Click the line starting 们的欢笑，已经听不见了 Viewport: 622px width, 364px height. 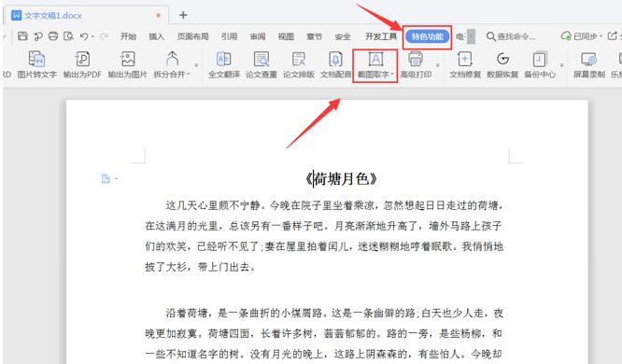(x=324, y=246)
